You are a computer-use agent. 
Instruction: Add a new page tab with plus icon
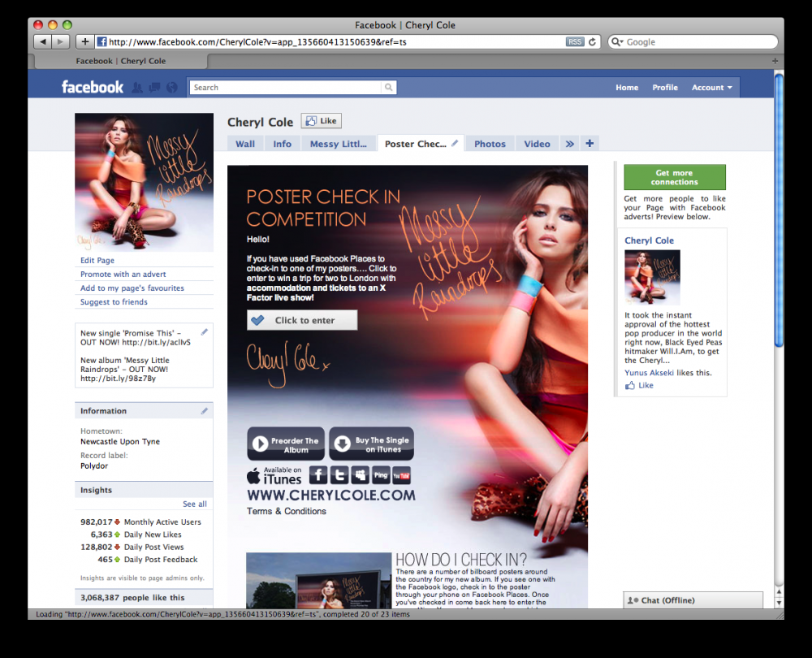point(590,144)
